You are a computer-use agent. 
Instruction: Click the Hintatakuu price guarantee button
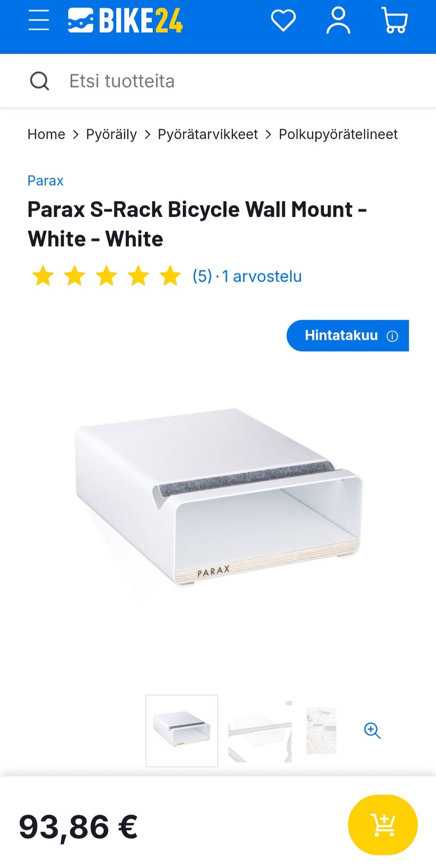(x=347, y=336)
